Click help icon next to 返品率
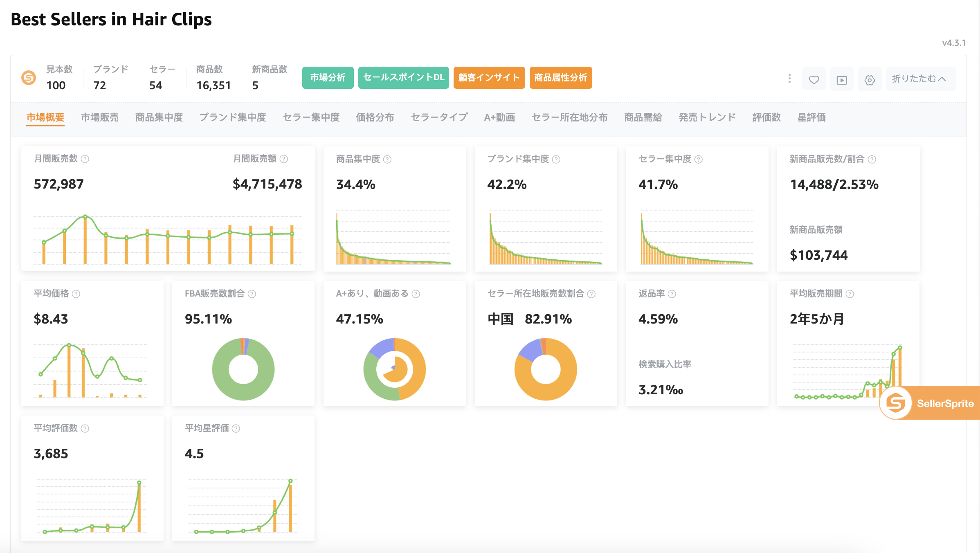The image size is (980, 553). [x=672, y=294]
